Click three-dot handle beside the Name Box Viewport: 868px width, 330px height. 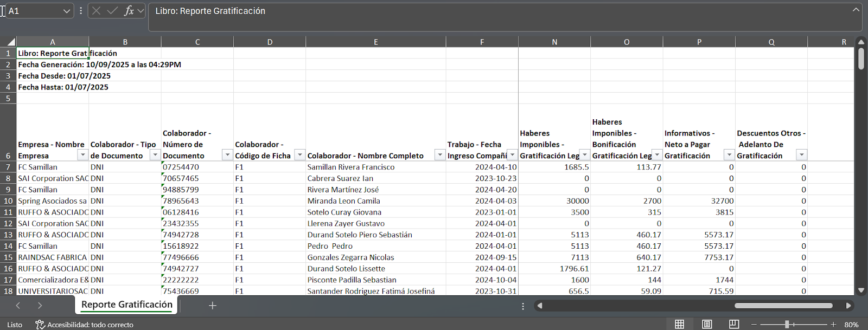[x=81, y=11]
